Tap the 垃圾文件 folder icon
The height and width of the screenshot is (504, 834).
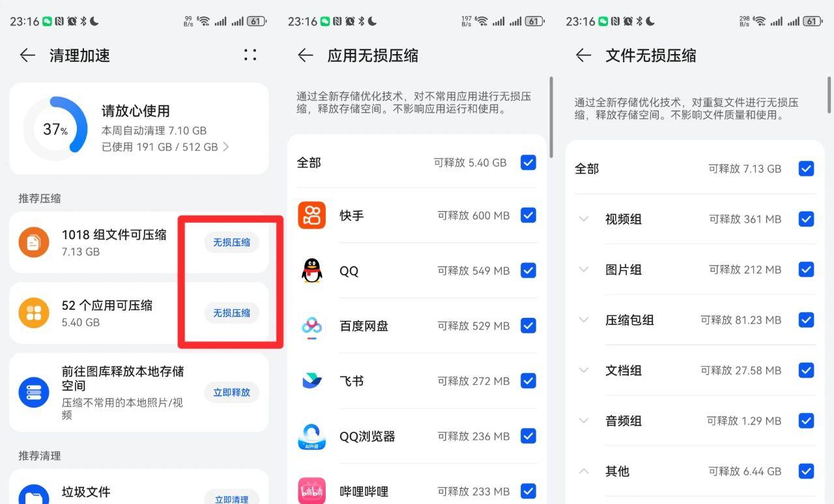[34, 495]
